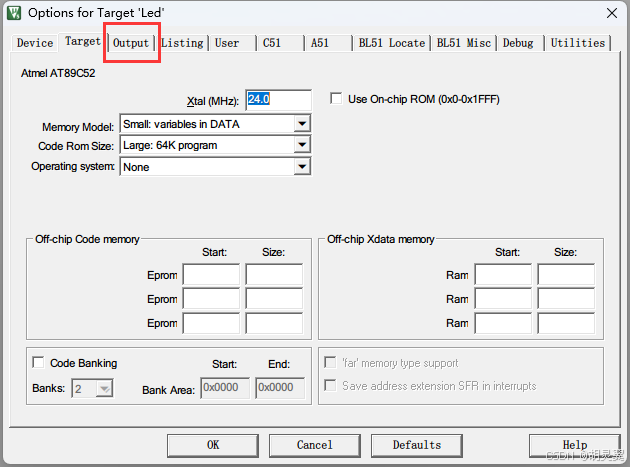
Task: Click the Cancel button
Action: (315, 445)
